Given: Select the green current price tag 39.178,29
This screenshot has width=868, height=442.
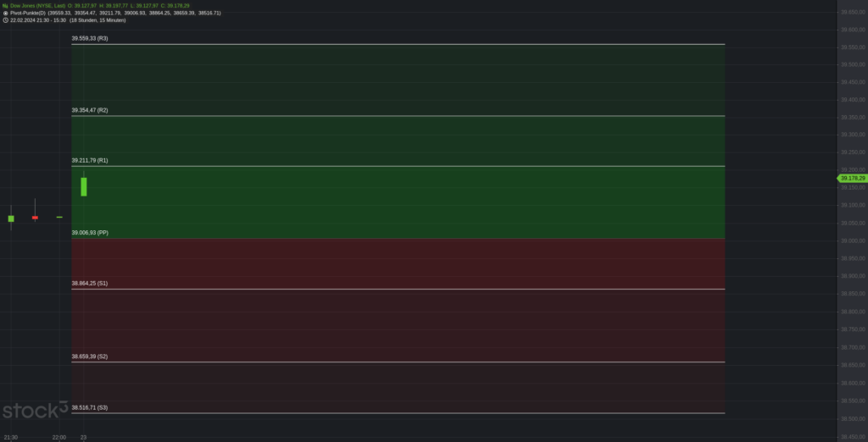Looking at the screenshot, I should click(852, 178).
